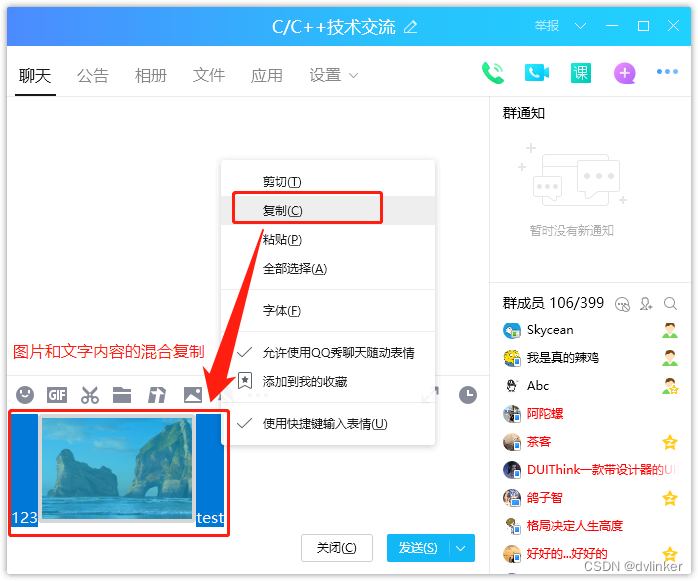The height and width of the screenshot is (581, 698).
Task: Choose 字体(F) from context menu
Action: (328, 310)
